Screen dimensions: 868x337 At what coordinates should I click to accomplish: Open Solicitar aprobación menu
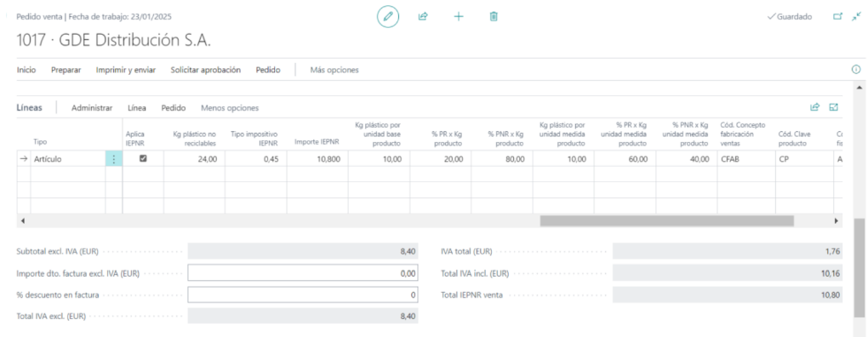[205, 70]
